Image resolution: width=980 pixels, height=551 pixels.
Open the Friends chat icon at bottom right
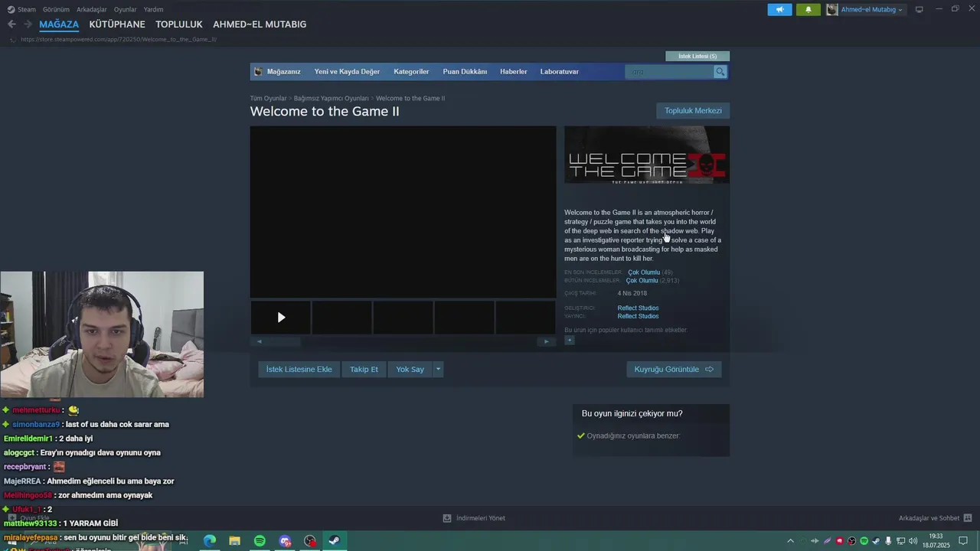(968, 518)
